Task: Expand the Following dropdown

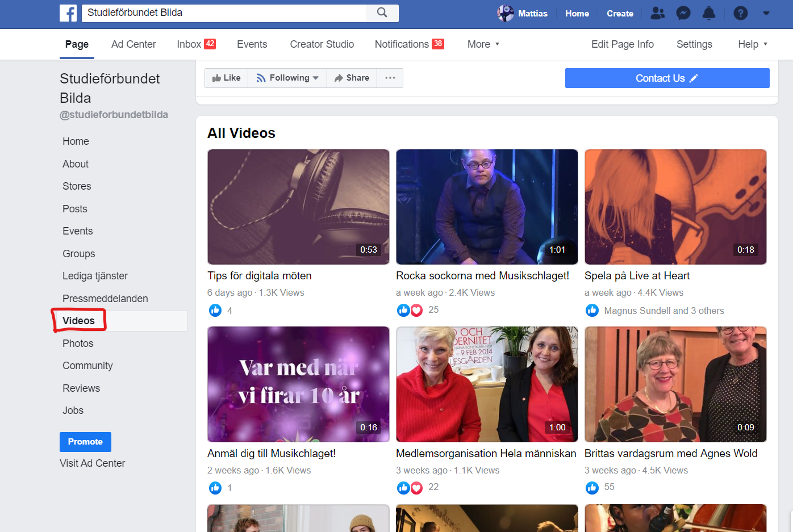Action: pos(287,78)
